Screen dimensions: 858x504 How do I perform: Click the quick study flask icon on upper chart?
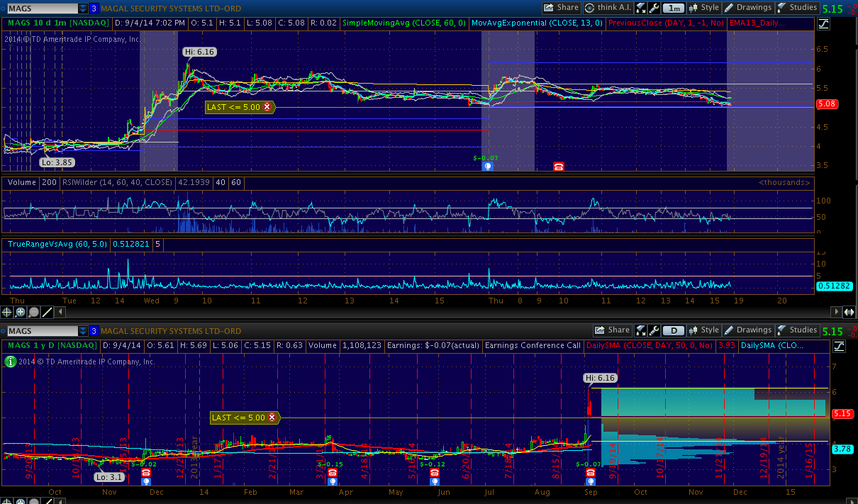click(x=641, y=9)
